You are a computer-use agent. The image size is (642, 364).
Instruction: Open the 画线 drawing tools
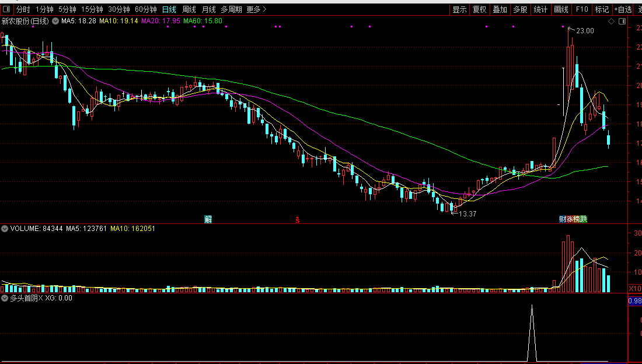click(x=561, y=9)
